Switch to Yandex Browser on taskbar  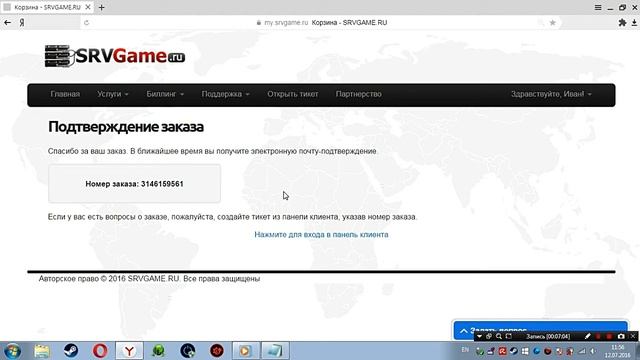coord(129,351)
